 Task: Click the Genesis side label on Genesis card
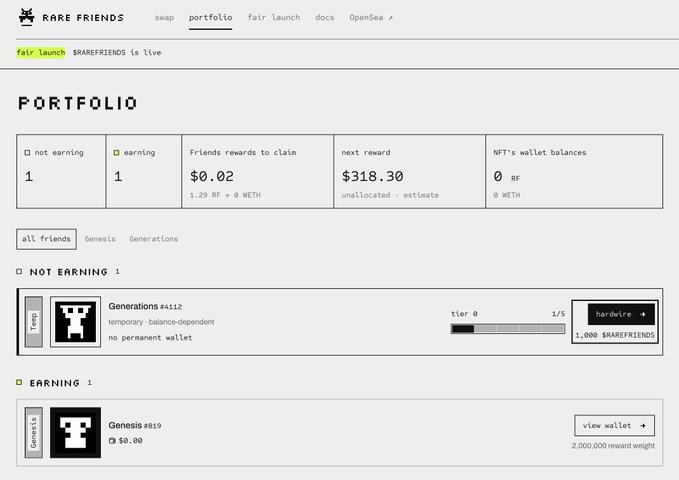pyautogui.click(x=34, y=432)
